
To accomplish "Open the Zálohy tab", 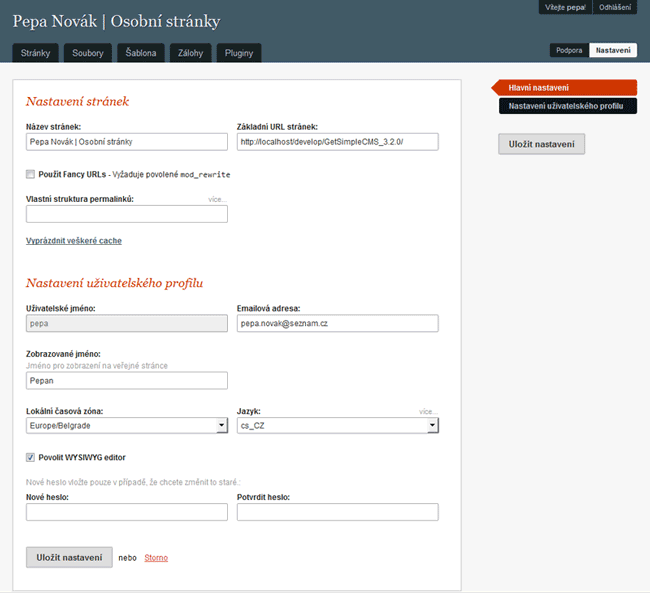I will (190, 53).
